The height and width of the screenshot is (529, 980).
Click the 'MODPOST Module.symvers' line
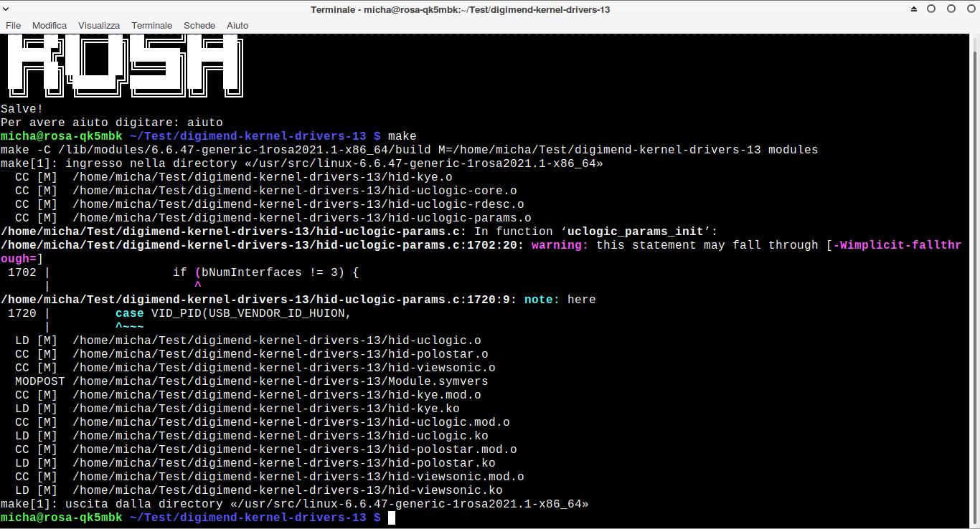(252, 381)
